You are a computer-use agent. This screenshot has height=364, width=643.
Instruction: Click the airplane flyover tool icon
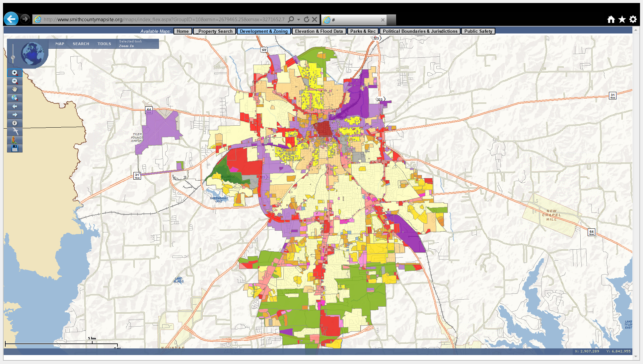(15, 132)
